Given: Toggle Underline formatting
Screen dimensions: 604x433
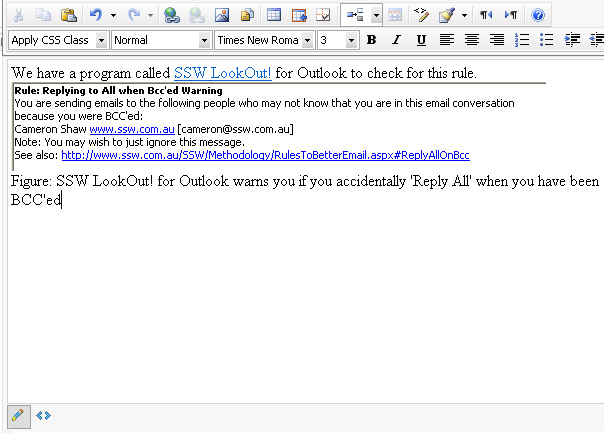Looking at the screenshot, I should [421, 40].
